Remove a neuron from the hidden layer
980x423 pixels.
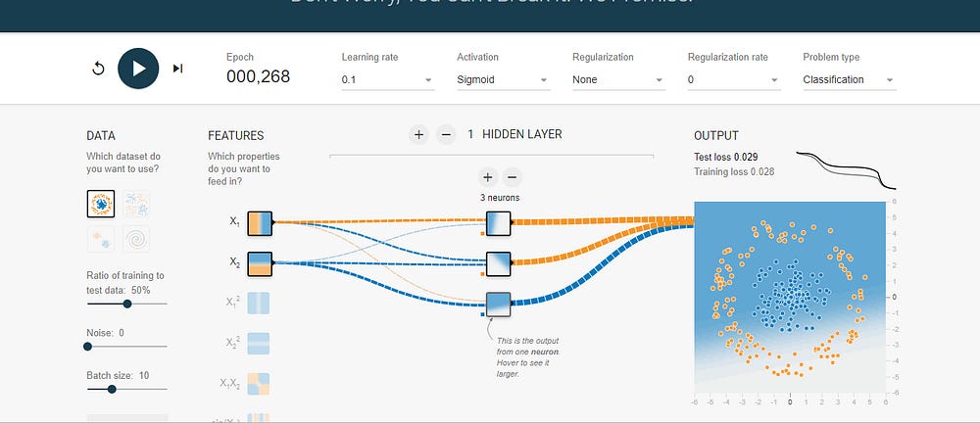[x=512, y=177]
